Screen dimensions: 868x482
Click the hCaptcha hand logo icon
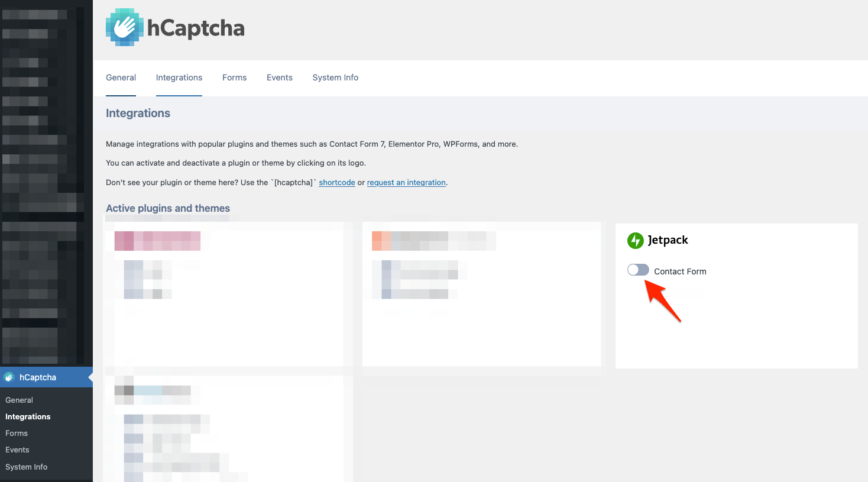pyautogui.click(x=125, y=27)
